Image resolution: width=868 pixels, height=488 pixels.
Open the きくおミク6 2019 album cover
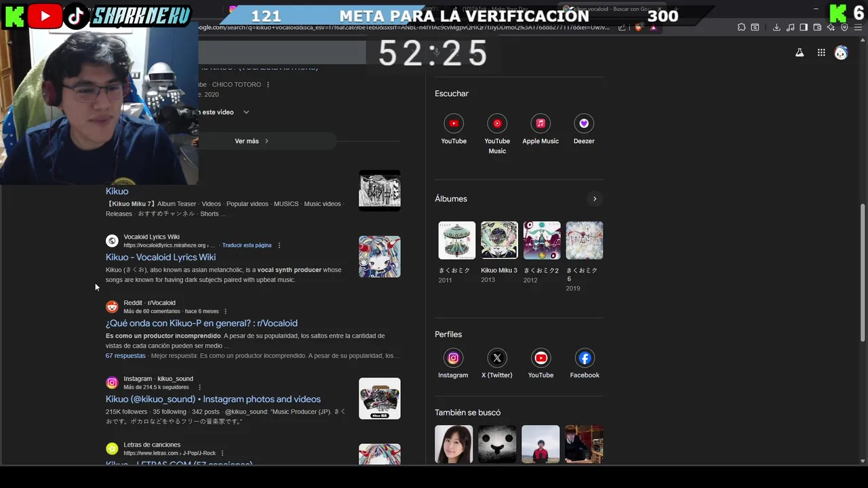[585, 240]
